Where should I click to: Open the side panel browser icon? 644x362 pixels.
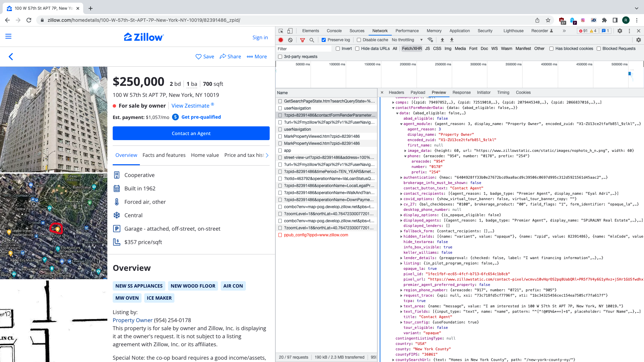pyautogui.click(x=615, y=20)
